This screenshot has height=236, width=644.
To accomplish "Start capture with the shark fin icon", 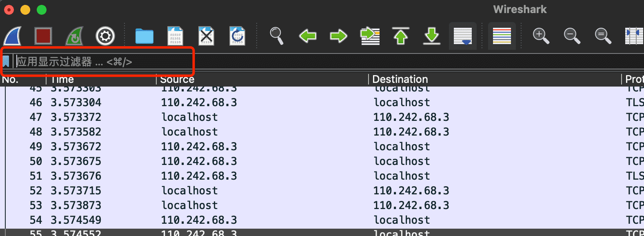I will pos(12,36).
